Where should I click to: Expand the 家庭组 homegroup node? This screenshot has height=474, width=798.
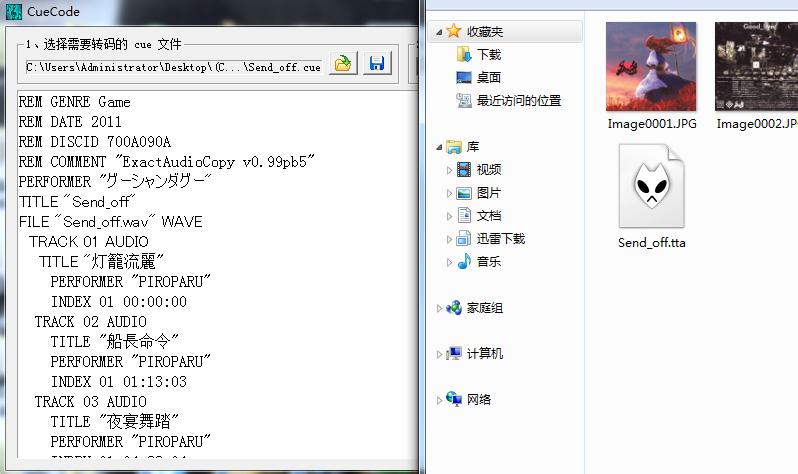coord(439,308)
